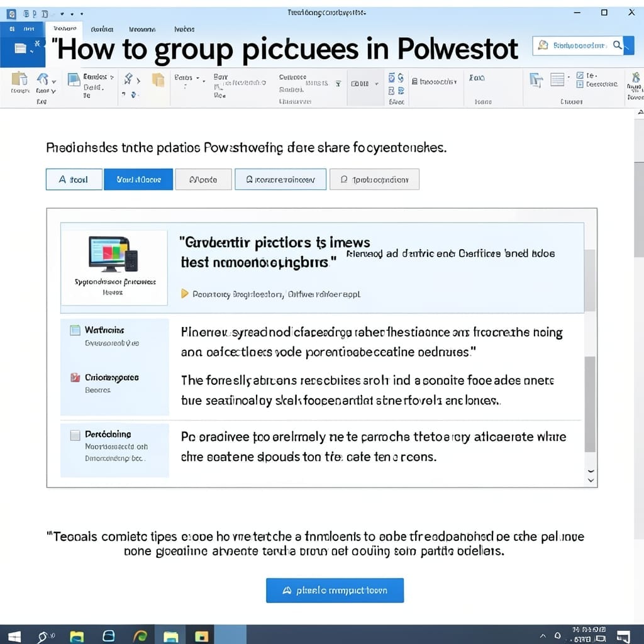Click the red icon beside 'Cnioiexpotes'
The width and height of the screenshot is (644, 644).
coord(75,377)
